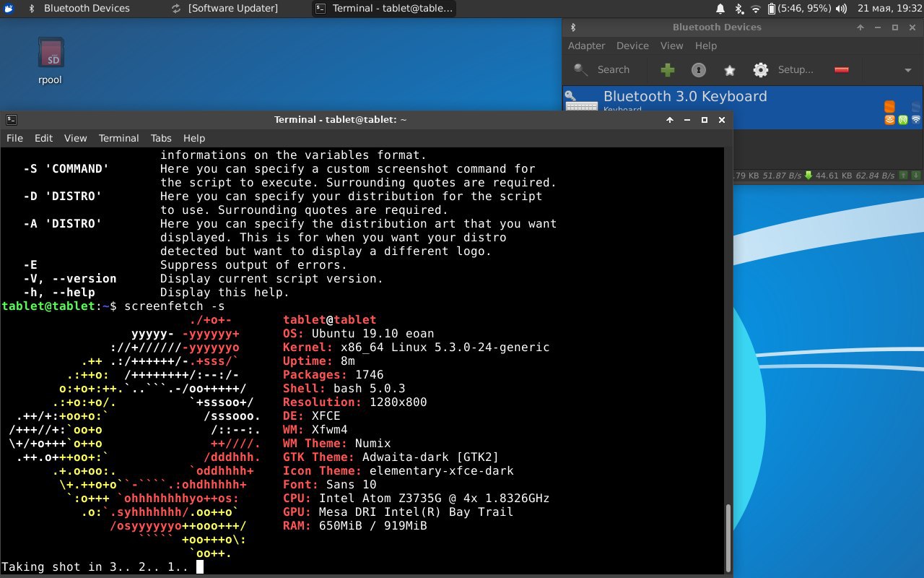Open the Bluetooth Devices View menu
This screenshot has width=924, height=578.
click(x=671, y=46)
